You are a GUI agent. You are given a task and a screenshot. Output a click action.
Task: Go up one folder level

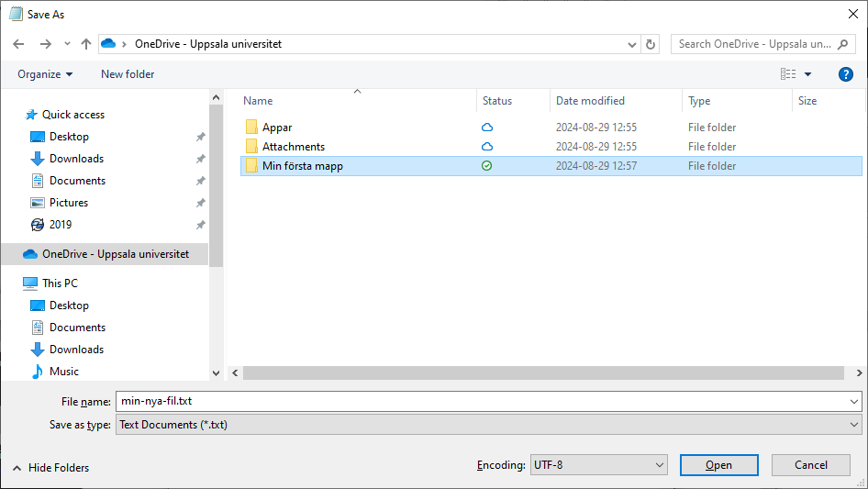(x=86, y=44)
